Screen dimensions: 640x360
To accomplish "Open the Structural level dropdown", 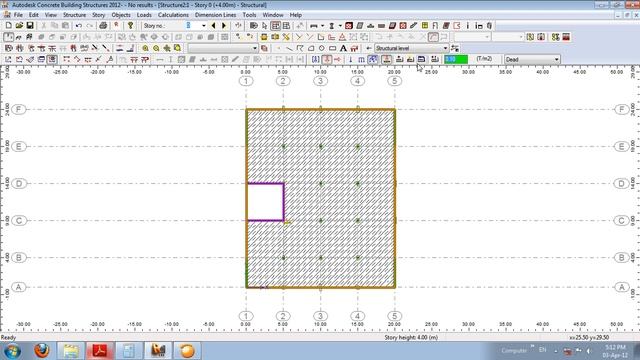I will (x=445, y=48).
